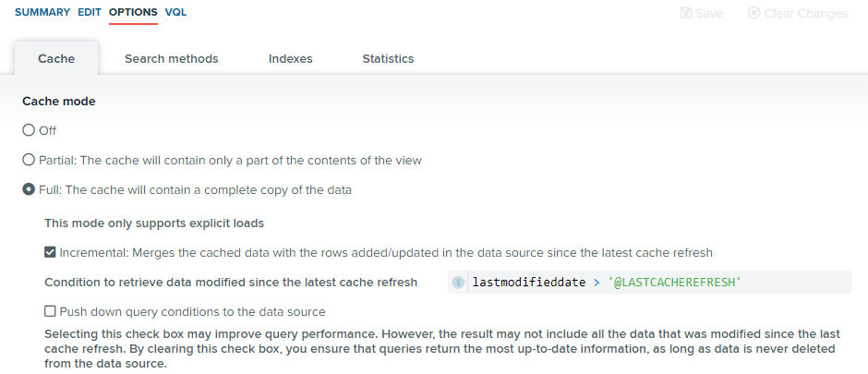
Task: Go to the Statistics tab
Action: click(x=388, y=59)
